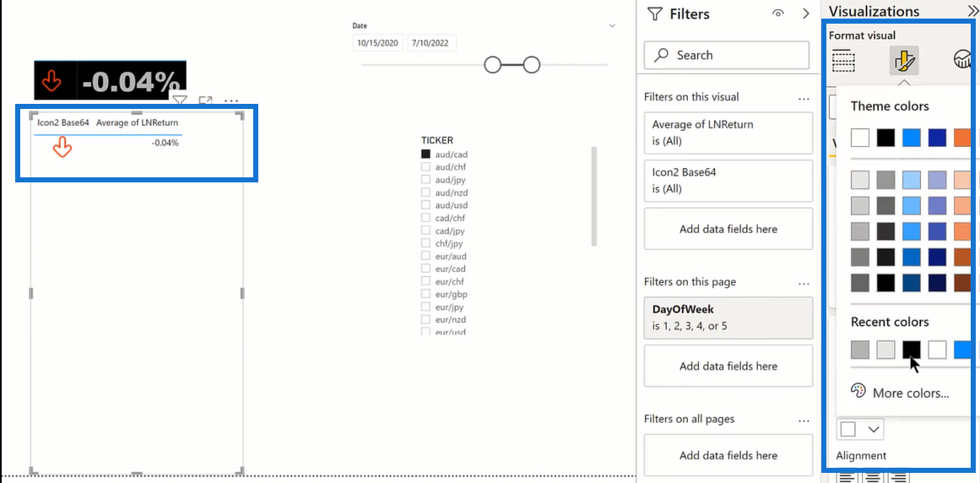
Task: Enable the aud/nzd ticker option
Action: click(425, 193)
